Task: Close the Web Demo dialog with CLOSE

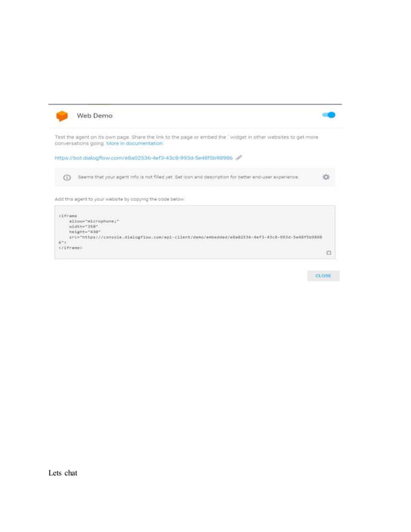Action: 323,276
